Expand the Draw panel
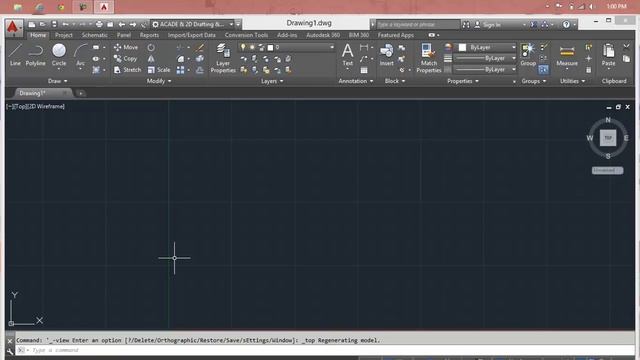The width and height of the screenshot is (640, 360). tap(58, 81)
